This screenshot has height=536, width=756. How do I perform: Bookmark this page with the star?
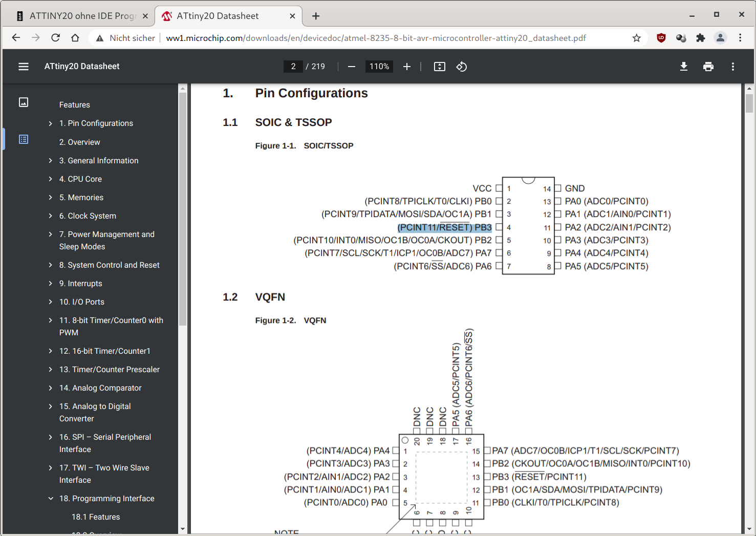point(637,38)
